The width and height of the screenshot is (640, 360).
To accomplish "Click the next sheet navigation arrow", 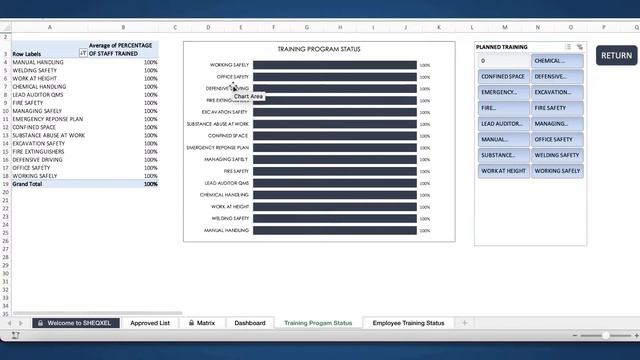I will 21,323.
